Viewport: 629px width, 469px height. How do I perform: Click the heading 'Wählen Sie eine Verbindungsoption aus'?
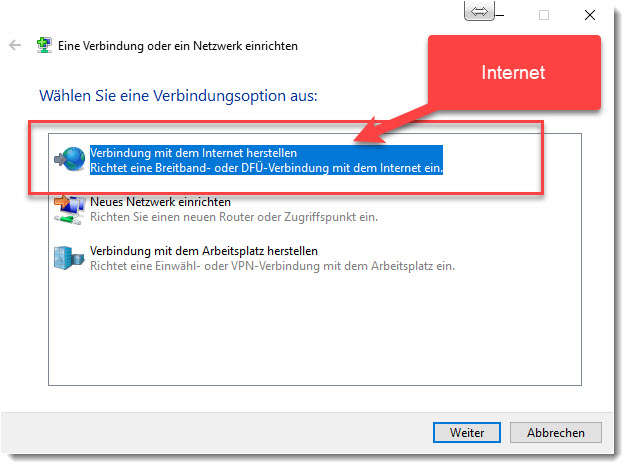[x=177, y=97]
